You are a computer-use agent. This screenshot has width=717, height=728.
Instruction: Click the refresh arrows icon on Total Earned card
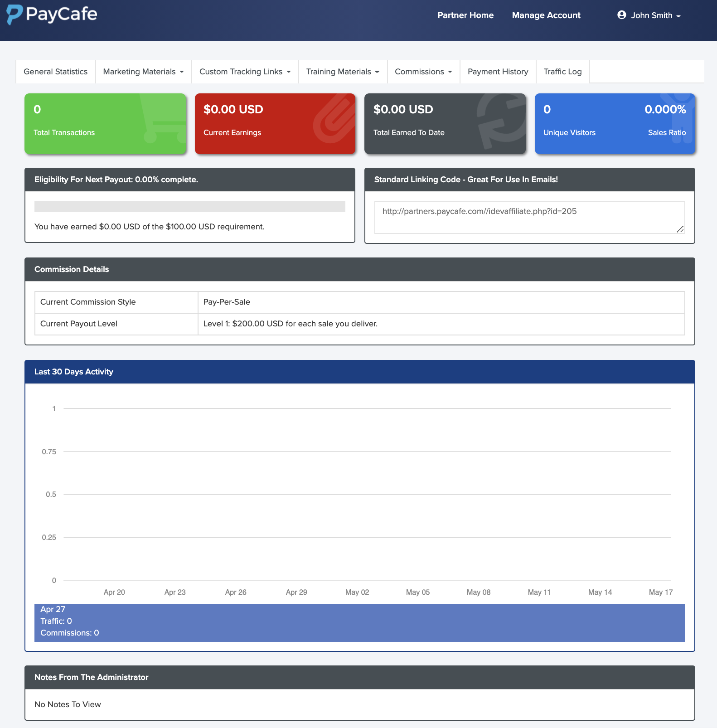point(501,121)
